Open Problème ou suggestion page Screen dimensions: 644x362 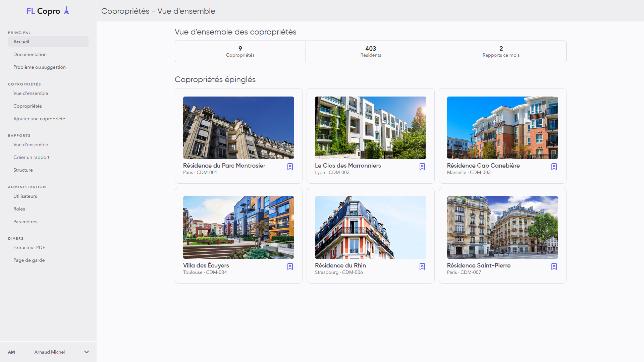[x=48, y=67]
